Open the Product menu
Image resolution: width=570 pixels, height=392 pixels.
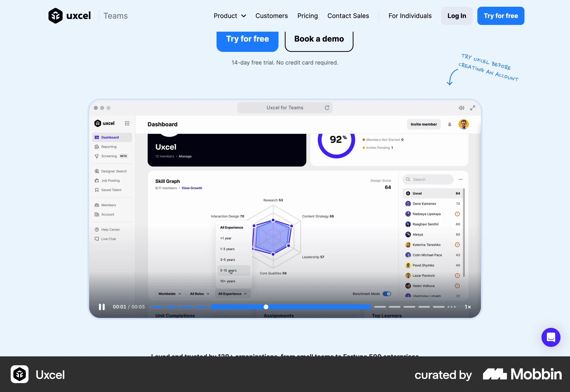(x=229, y=16)
